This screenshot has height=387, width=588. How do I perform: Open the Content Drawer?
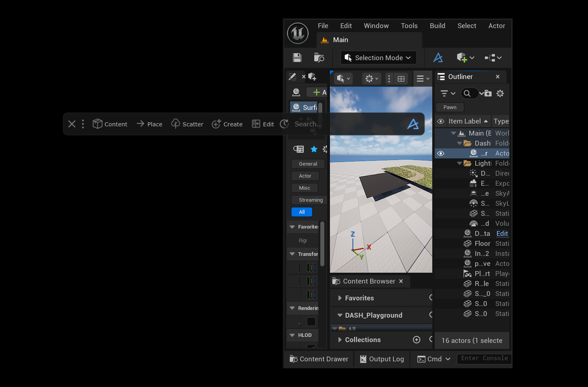pos(319,359)
